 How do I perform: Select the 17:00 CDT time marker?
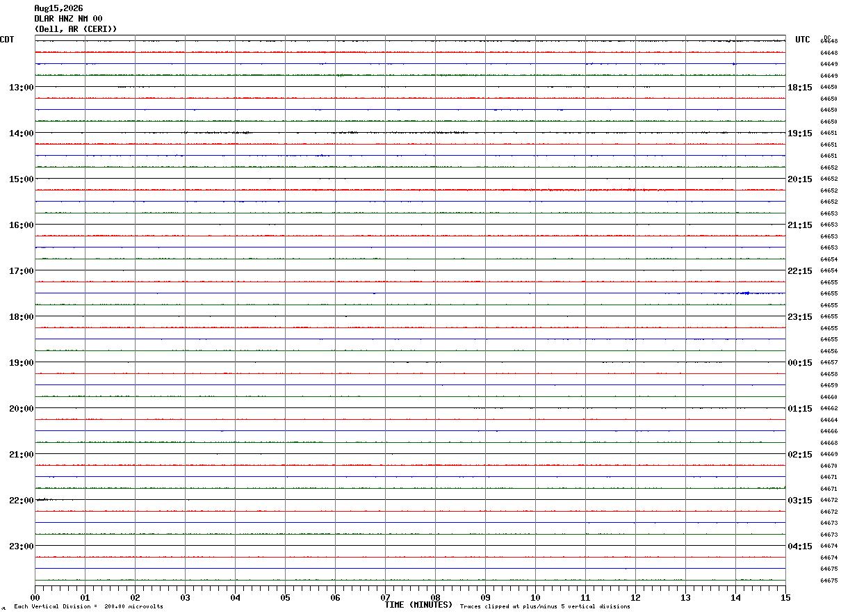[x=21, y=270]
